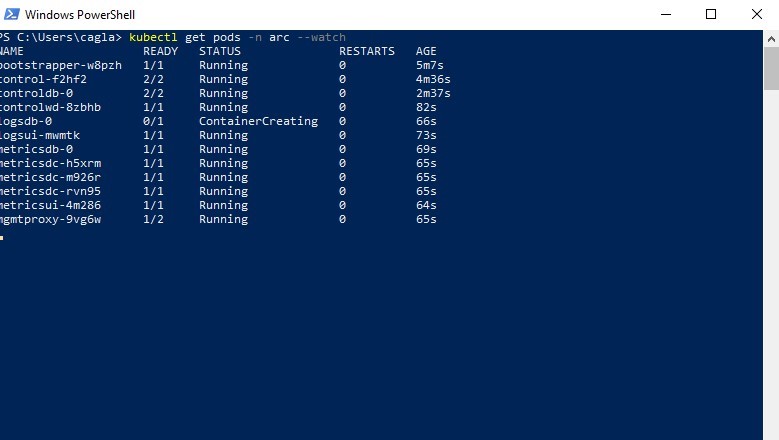Open the PowerShell window icon menu
Screen dimensions: 779x440
pos(11,14)
